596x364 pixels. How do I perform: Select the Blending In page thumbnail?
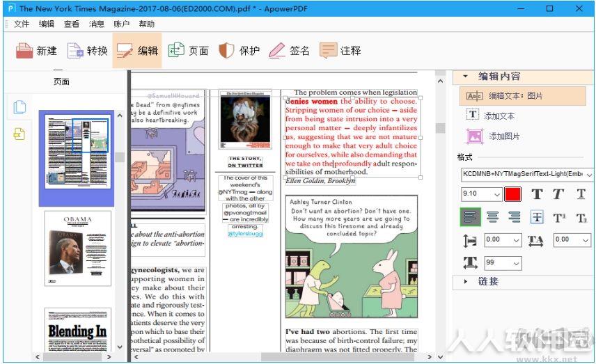(x=77, y=330)
